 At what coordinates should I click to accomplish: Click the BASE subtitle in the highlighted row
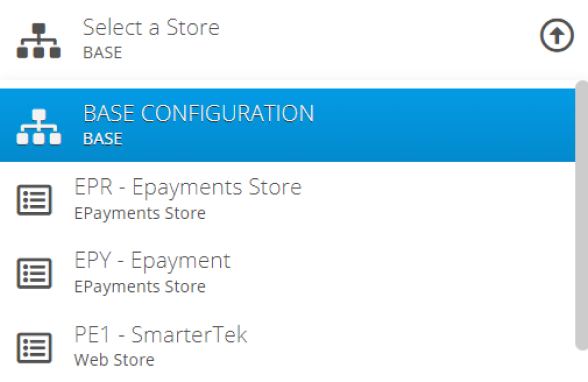(102, 139)
